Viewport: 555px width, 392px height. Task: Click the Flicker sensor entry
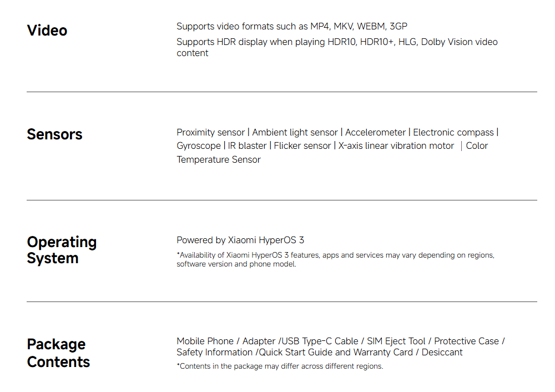tap(302, 145)
